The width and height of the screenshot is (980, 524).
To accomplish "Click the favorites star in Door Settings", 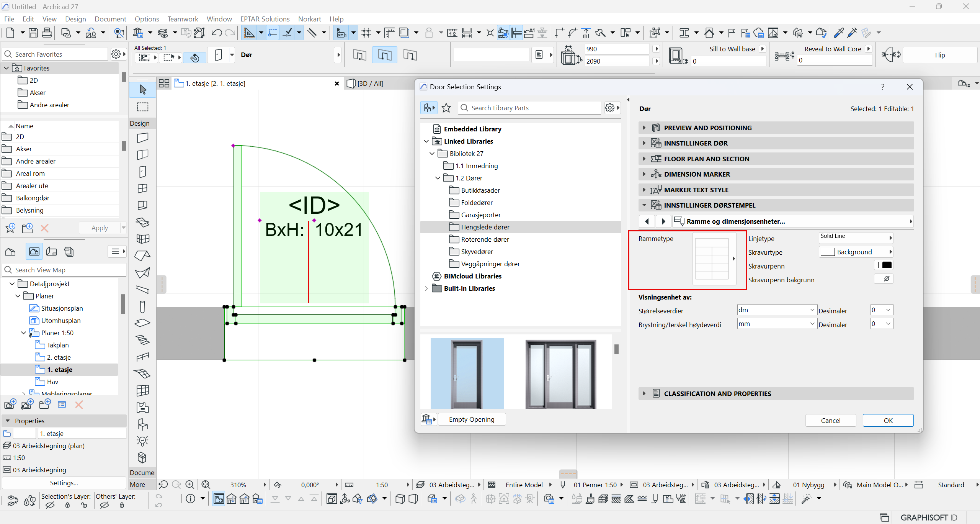I will [446, 108].
